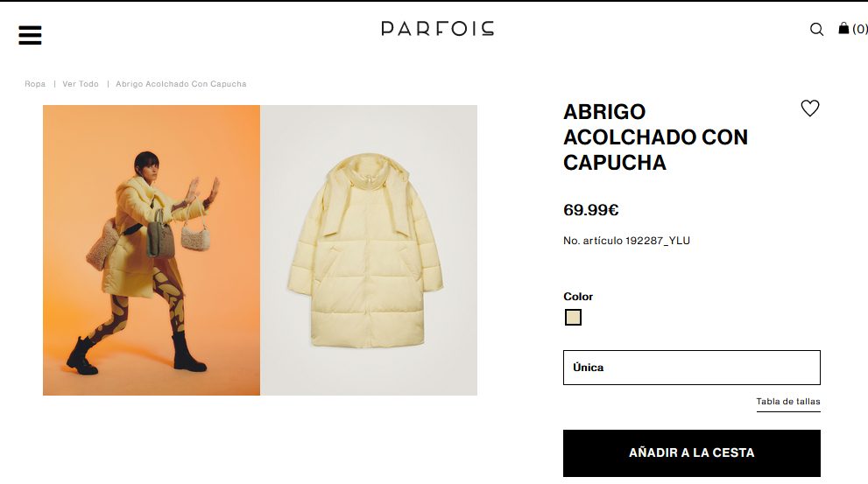Click Abrigo Acolchado Con Capucha breadcrumb
The width and height of the screenshot is (868, 484).
(181, 84)
